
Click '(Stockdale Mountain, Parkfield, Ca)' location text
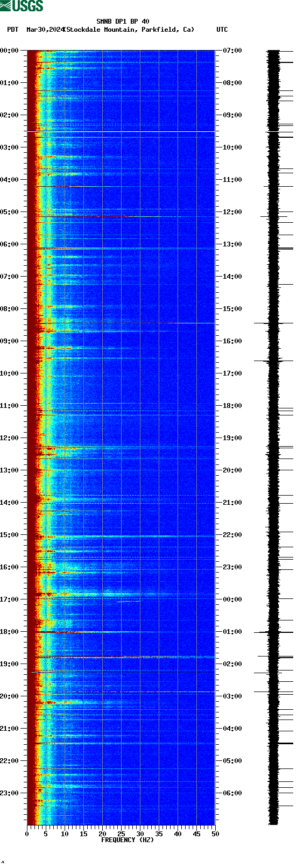pyautogui.click(x=129, y=30)
